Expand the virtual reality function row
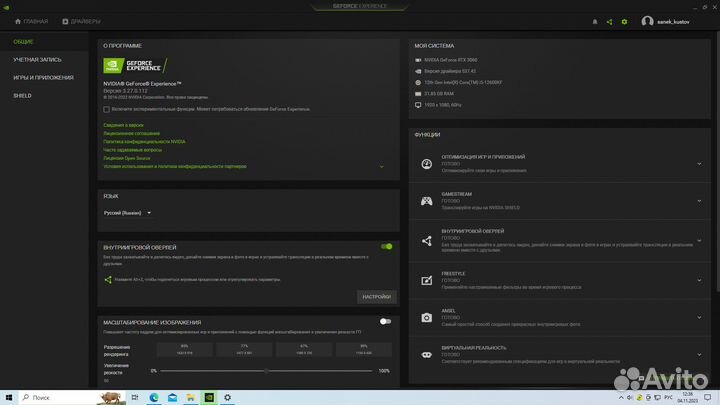 coord(699,354)
